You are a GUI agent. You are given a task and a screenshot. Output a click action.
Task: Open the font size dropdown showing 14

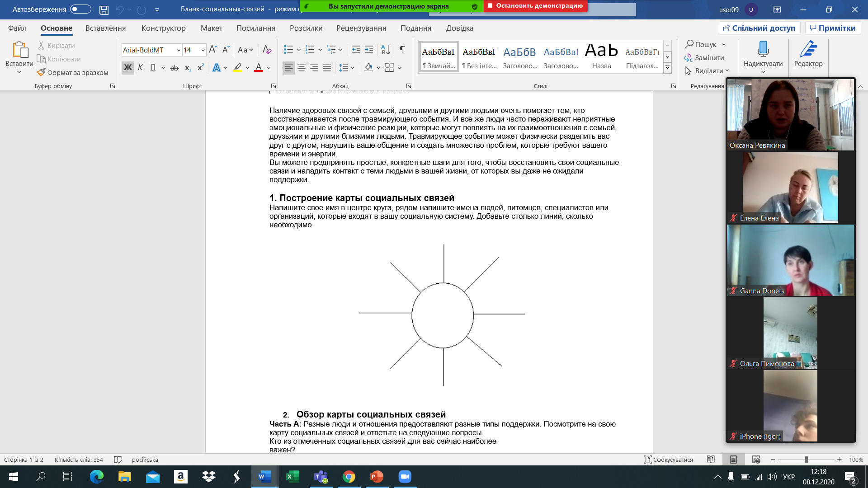pyautogui.click(x=203, y=50)
